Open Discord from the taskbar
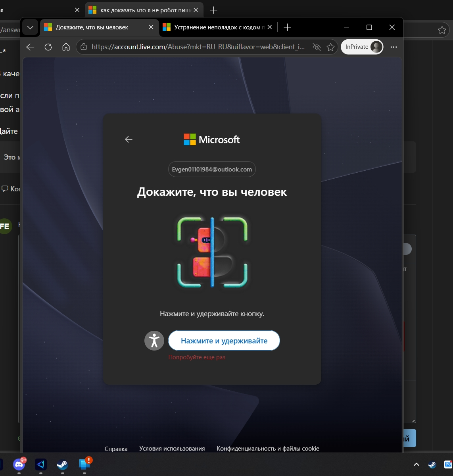The width and height of the screenshot is (453, 476). coord(19,464)
